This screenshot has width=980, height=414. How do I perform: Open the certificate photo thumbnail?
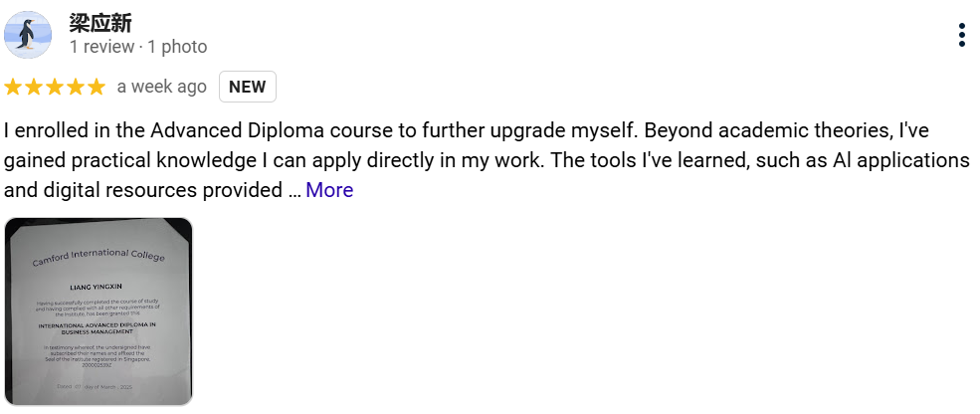[x=98, y=311]
